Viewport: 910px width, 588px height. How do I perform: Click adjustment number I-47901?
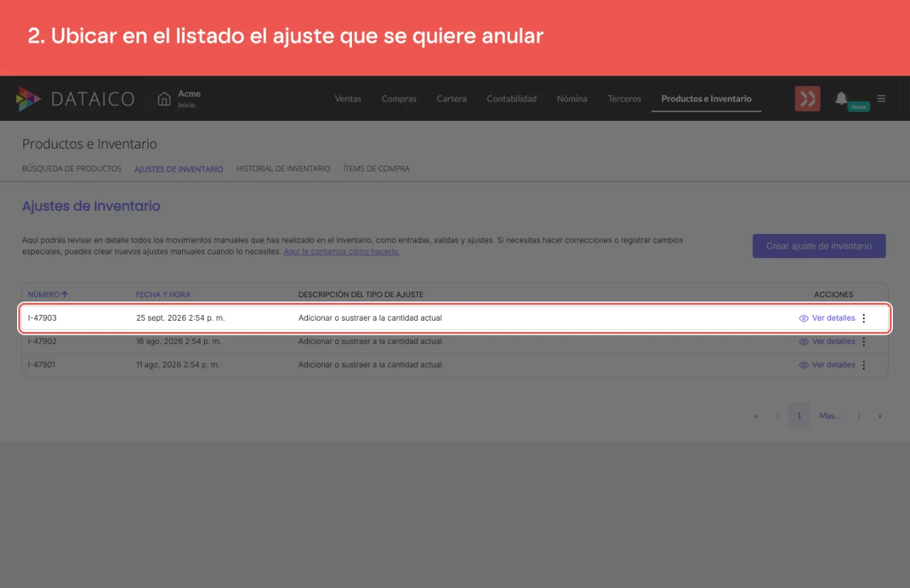[x=42, y=365]
